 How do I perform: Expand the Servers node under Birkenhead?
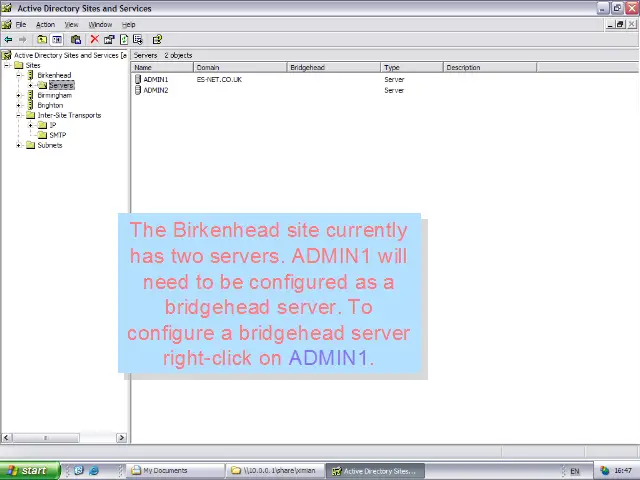pos(31,85)
